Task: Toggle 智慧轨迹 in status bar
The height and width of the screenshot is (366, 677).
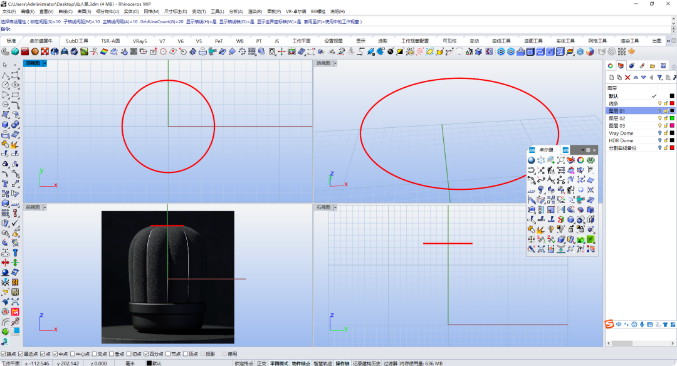Action: (322, 363)
